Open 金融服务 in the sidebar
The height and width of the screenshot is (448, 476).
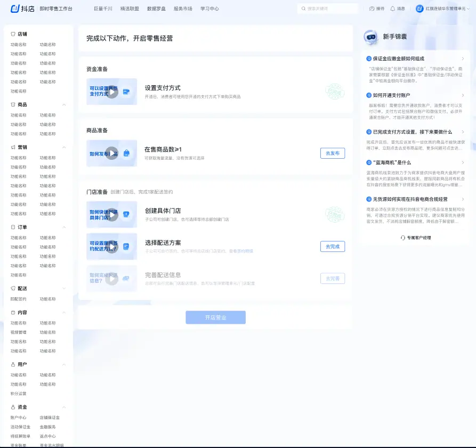click(x=47, y=427)
